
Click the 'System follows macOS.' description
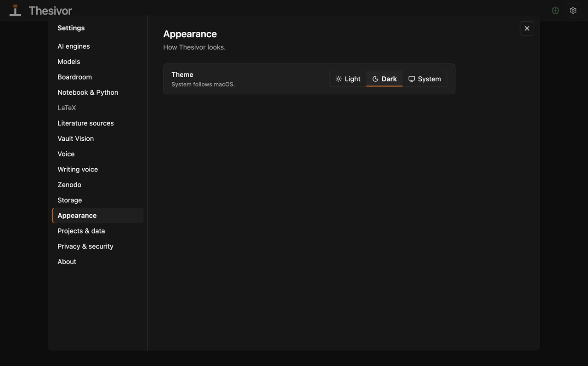(203, 85)
